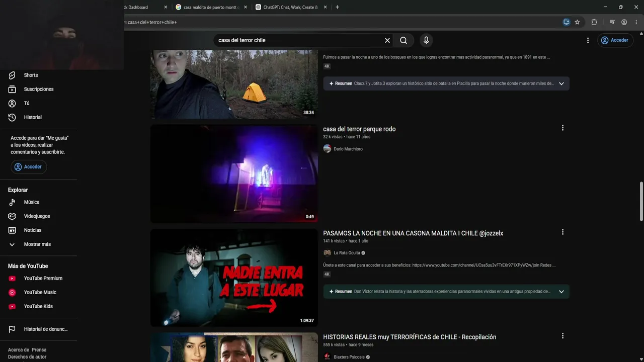
Task: Click "555 k vistas" under HISTORIAS REALES
Action: pyautogui.click(x=334, y=345)
